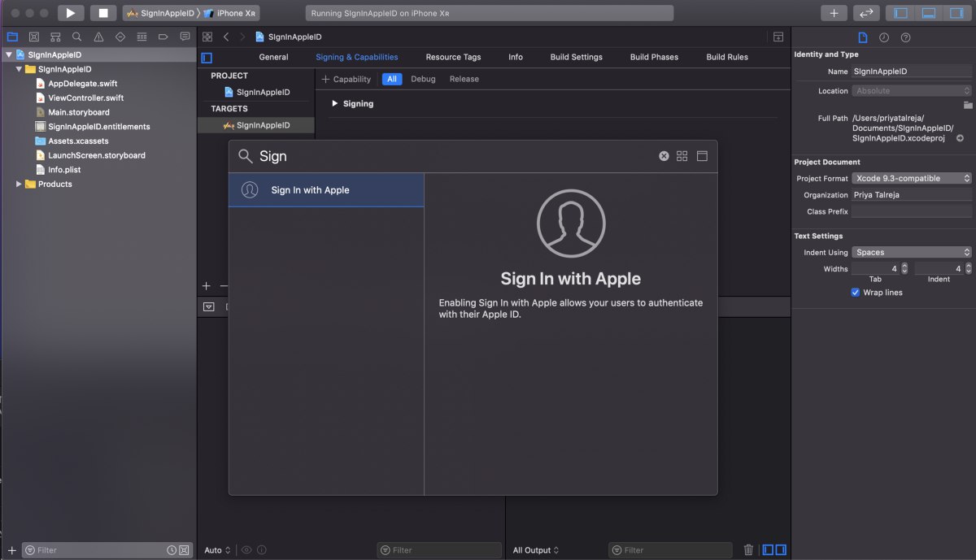Go back in editor history

coord(226,37)
